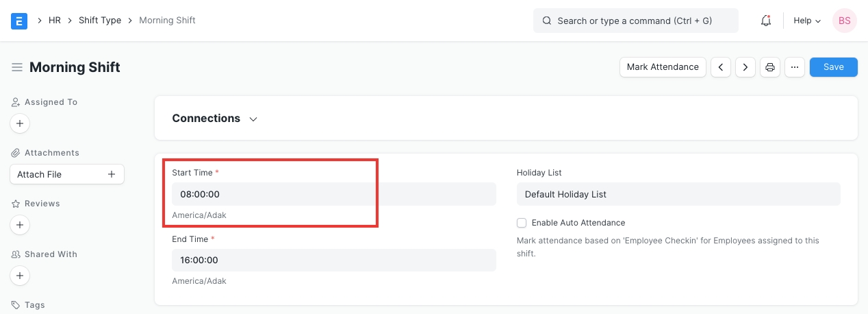Image resolution: width=868 pixels, height=314 pixels.
Task: Toggle the sidebar hamburger icon
Action: coord(17,67)
